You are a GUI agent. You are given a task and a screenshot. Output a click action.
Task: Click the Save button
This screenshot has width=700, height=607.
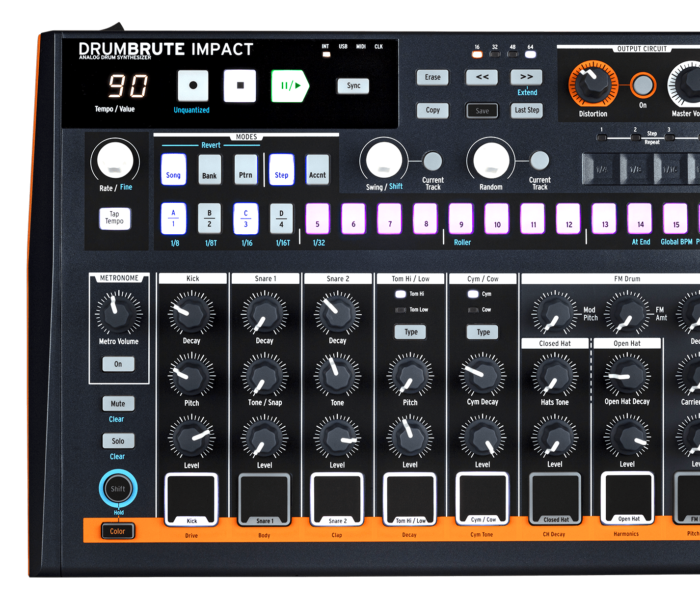[482, 110]
